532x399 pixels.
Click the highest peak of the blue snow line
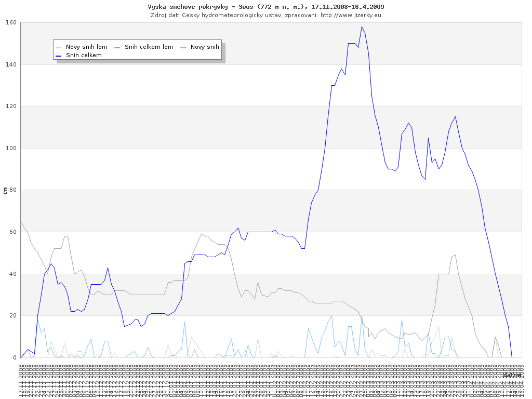[x=362, y=27]
